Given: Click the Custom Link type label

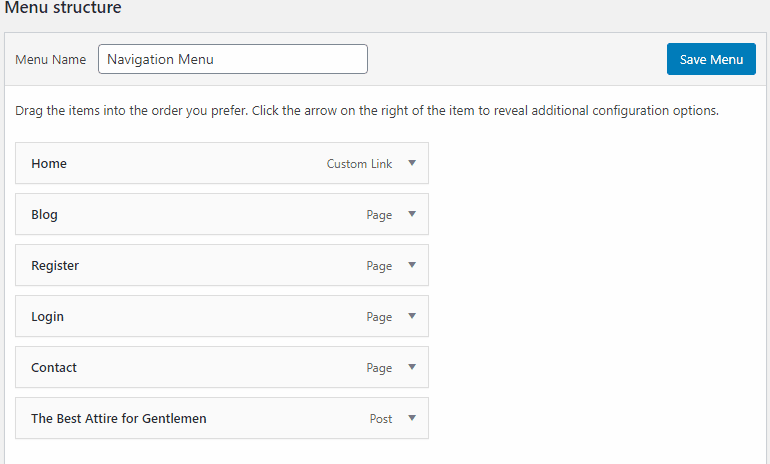Looking at the screenshot, I should tap(359, 164).
